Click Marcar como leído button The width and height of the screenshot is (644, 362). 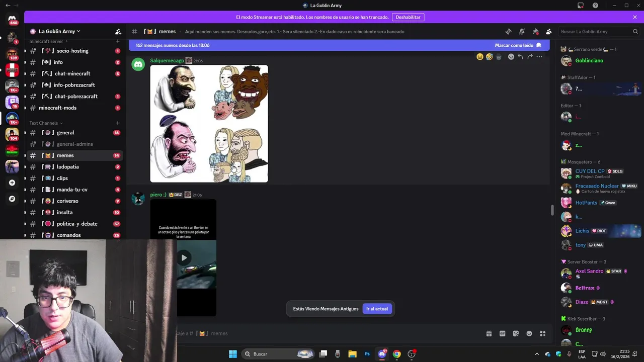(518, 45)
